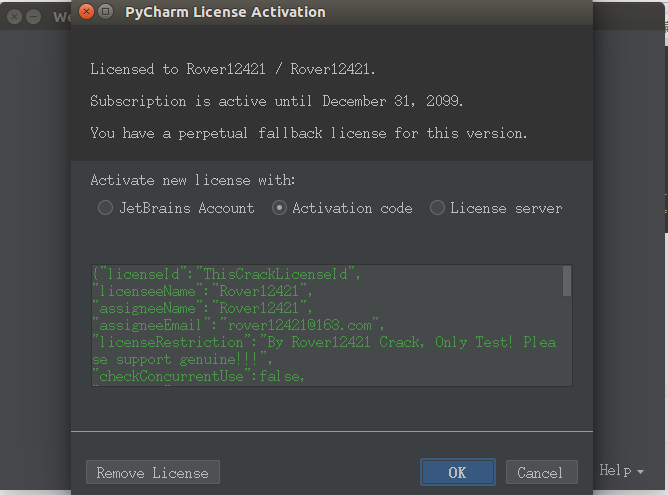Click the dialog's maximize button
668x495 pixels.
pos(106,12)
